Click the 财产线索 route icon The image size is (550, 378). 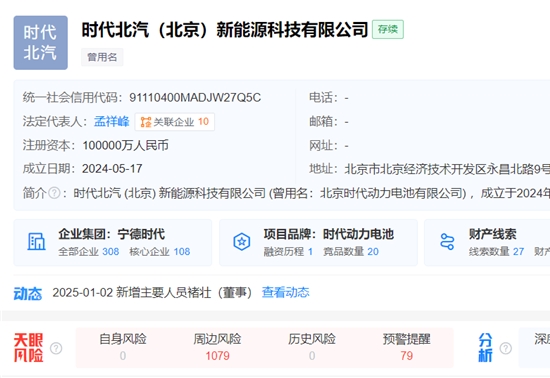pos(447,242)
